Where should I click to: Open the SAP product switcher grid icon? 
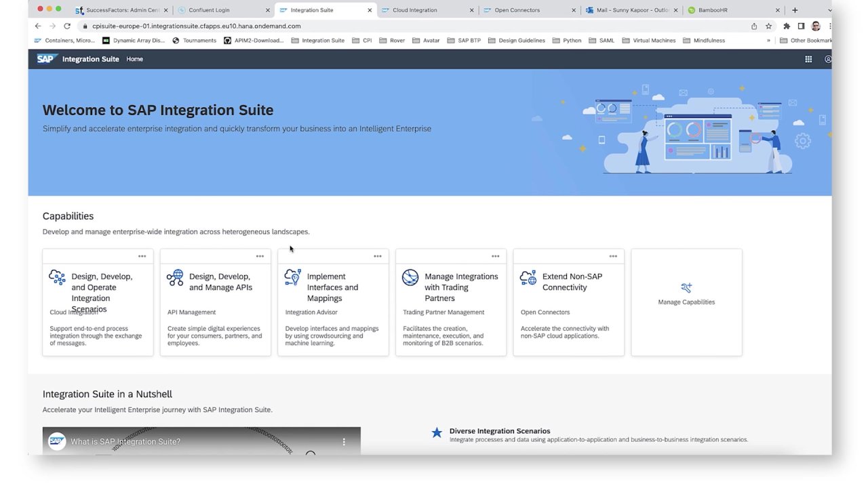[x=808, y=59]
